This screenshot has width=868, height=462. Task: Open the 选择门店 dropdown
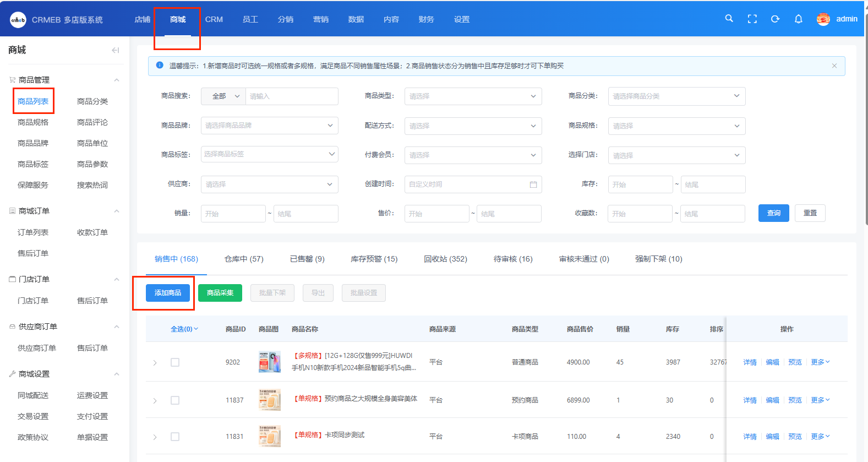676,155
